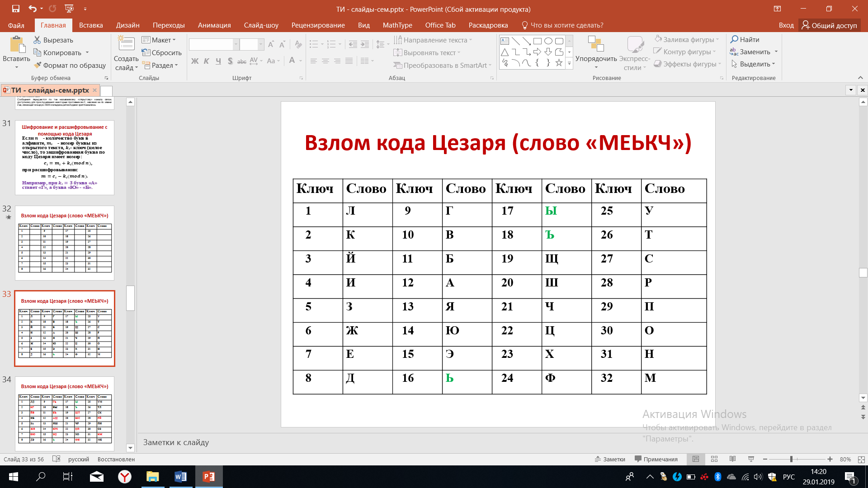This screenshot has height=488, width=868.
Task: Click the Find (Найти) magnifier button
Action: [745, 40]
